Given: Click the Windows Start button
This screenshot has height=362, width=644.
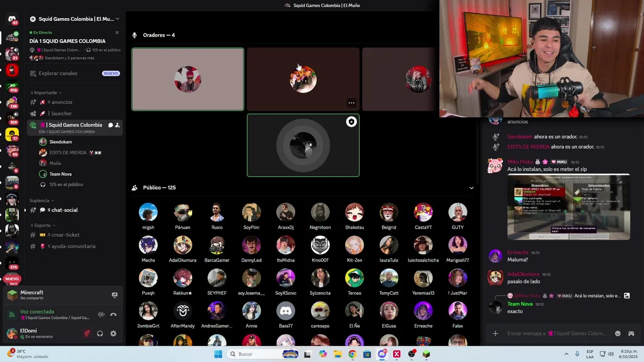Looking at the screenshot, I should (218, 354).
